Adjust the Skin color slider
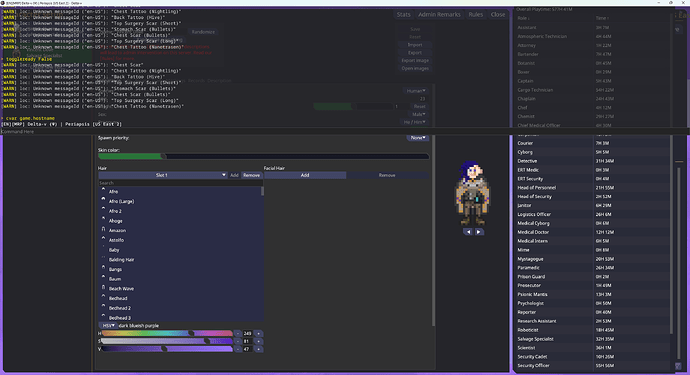Viewport: 690px width, 375px height. pos(263,156)
